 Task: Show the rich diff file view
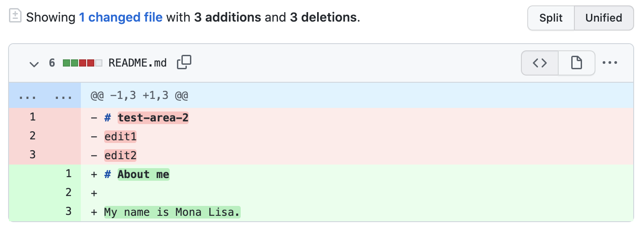(x=577, y=63)
